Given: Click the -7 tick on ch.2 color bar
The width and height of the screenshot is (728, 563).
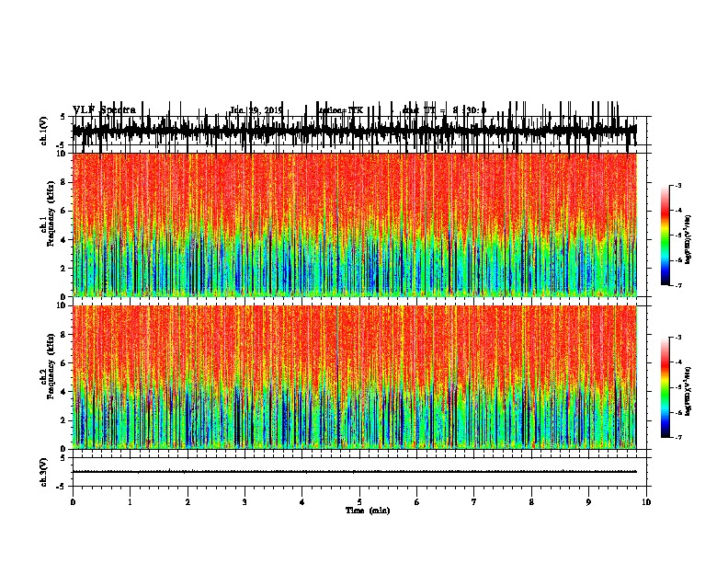Looking at the screenshot, I should [x=678, y=437].
